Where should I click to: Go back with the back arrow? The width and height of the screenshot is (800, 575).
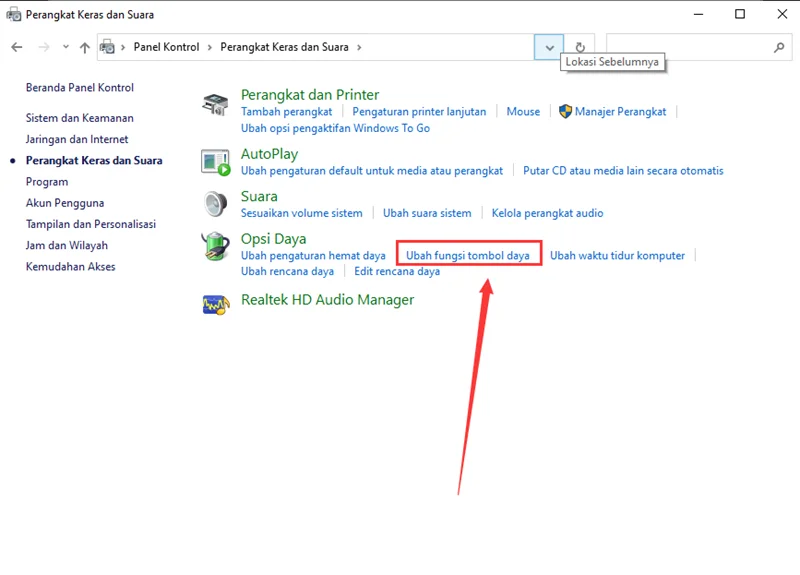point(17,47)
